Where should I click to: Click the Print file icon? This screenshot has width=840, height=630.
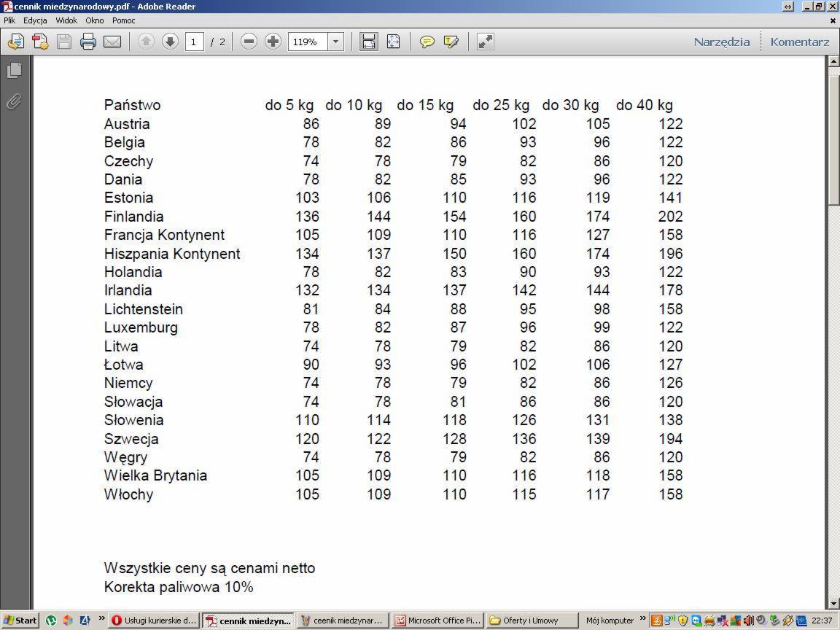coord(88,42)
